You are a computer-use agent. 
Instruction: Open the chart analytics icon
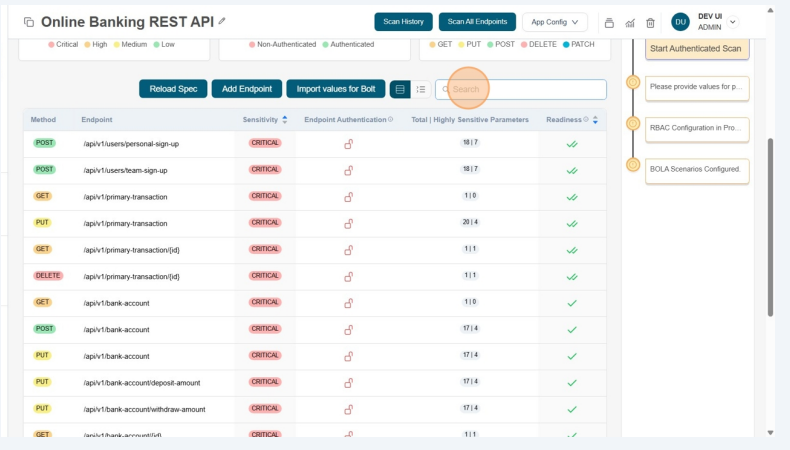point(630,22)
